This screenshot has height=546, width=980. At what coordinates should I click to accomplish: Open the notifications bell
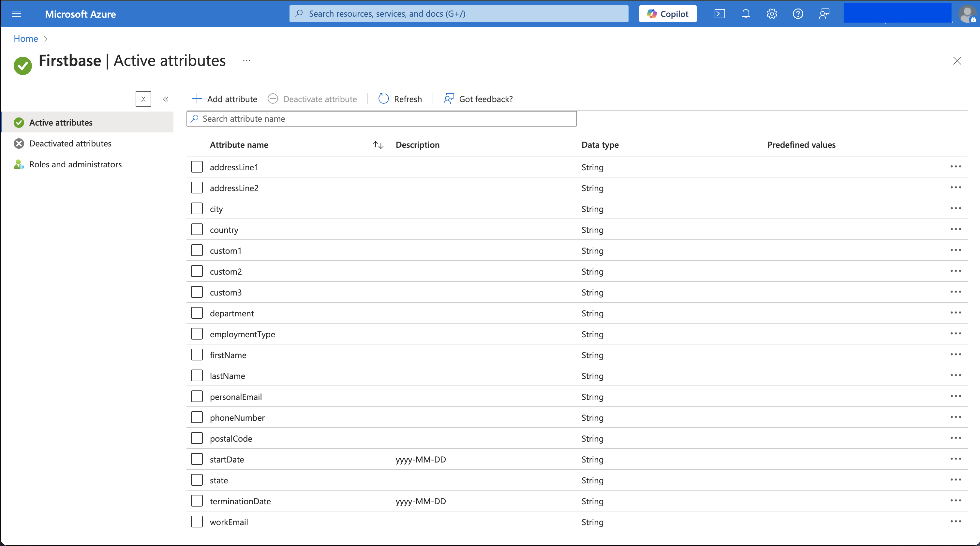(746, 14)
